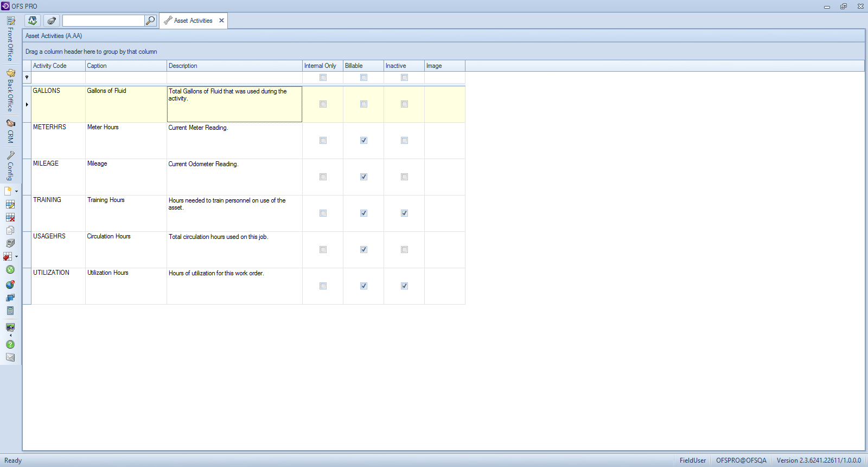Click the Version number in status bar
Screen dimensions: 868x467
pyautogui.click(x=819, y=460)
